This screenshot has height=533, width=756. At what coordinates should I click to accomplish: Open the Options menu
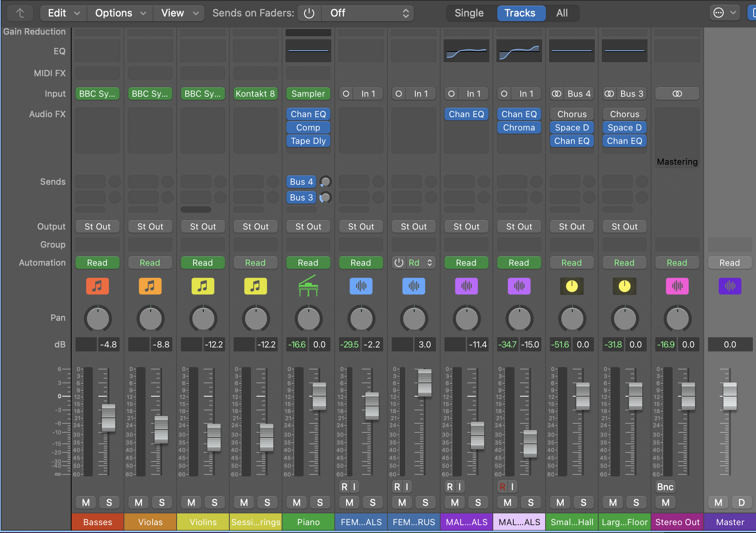pos(120,13)
